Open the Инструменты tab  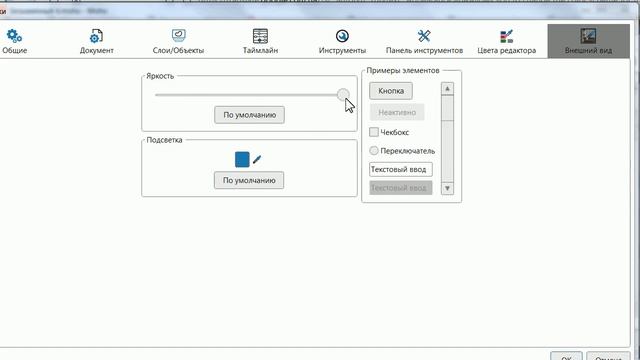click(342, 41)
